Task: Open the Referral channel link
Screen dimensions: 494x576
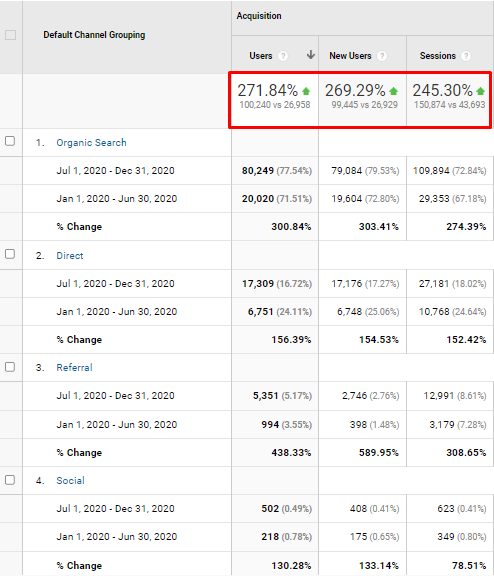Action: [74, 368]
